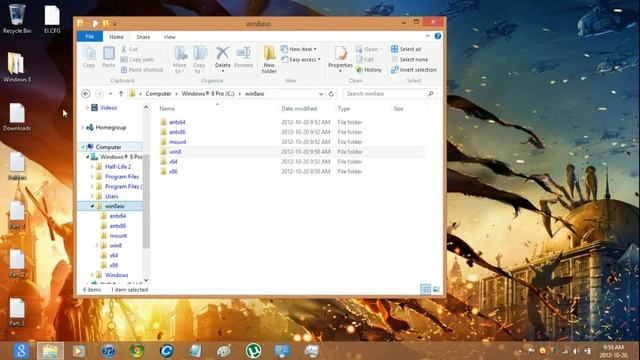This screenshot has height=360, width=640.
Task: Open the Open button dropdown in ribbon
Action: tap(369, 49)
